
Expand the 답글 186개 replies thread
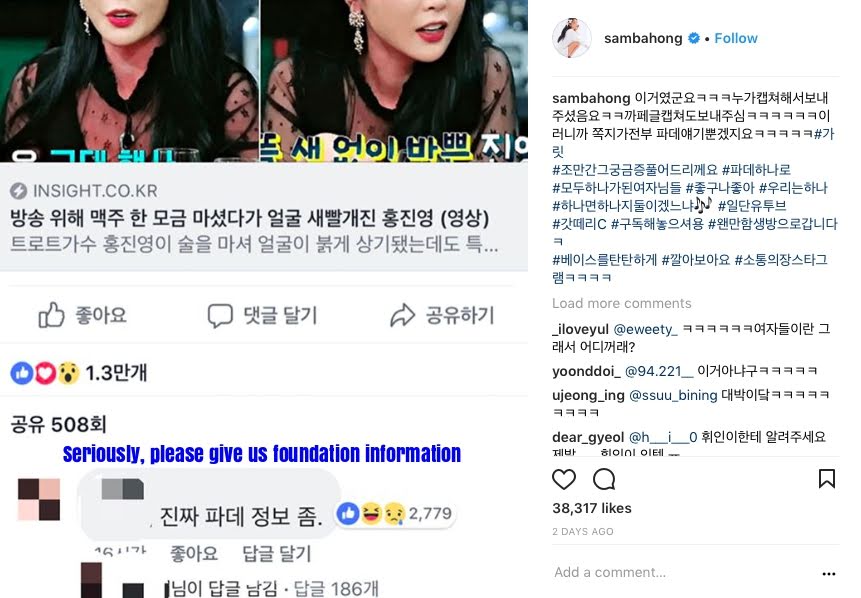(x=336, y=589)
